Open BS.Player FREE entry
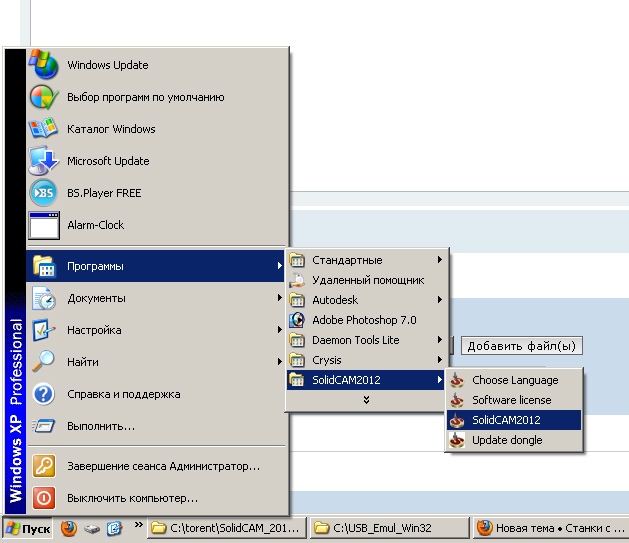 pyautogui.click(x=157, y=193)
